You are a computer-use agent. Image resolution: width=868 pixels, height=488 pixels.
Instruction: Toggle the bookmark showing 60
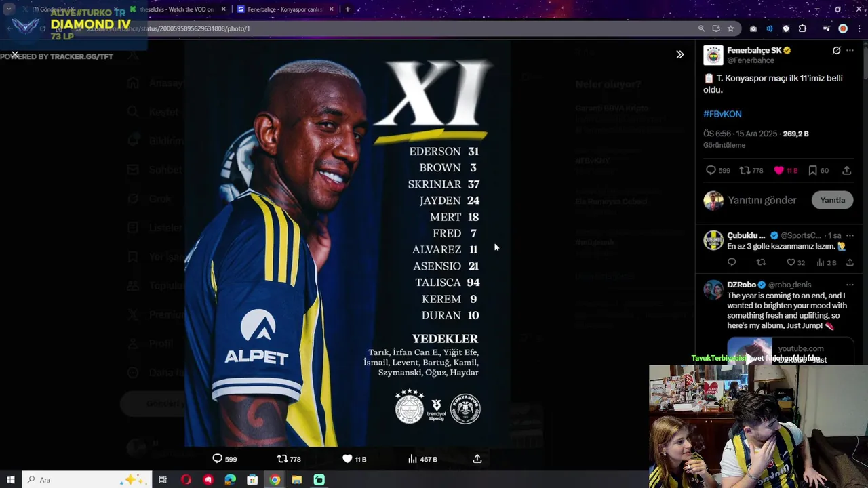(812, 170)
